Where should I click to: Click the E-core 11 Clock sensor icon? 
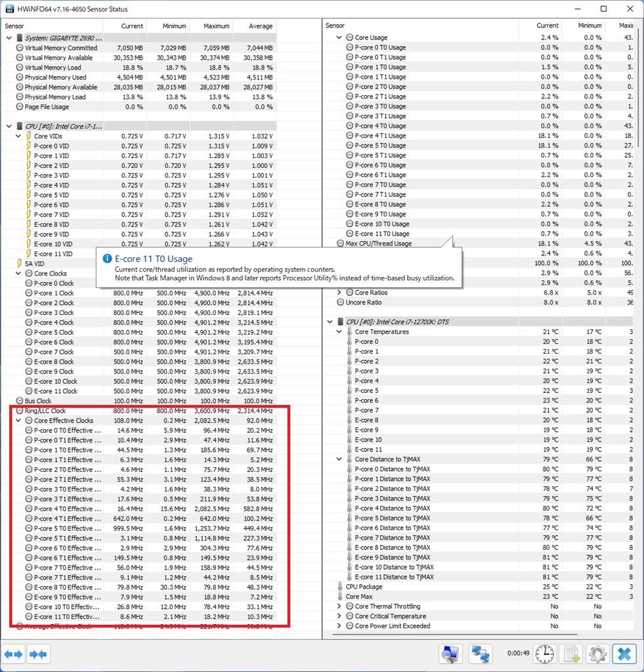pos(29,391)
